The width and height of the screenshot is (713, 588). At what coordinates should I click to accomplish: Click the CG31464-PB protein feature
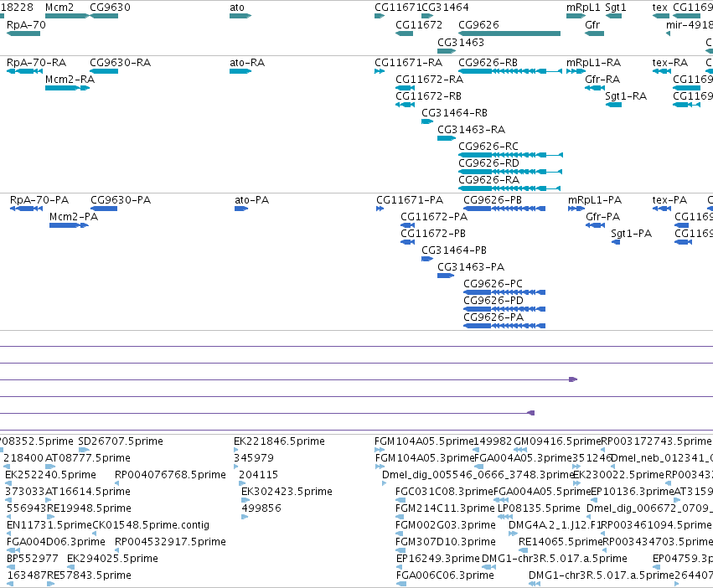point(427,259)
